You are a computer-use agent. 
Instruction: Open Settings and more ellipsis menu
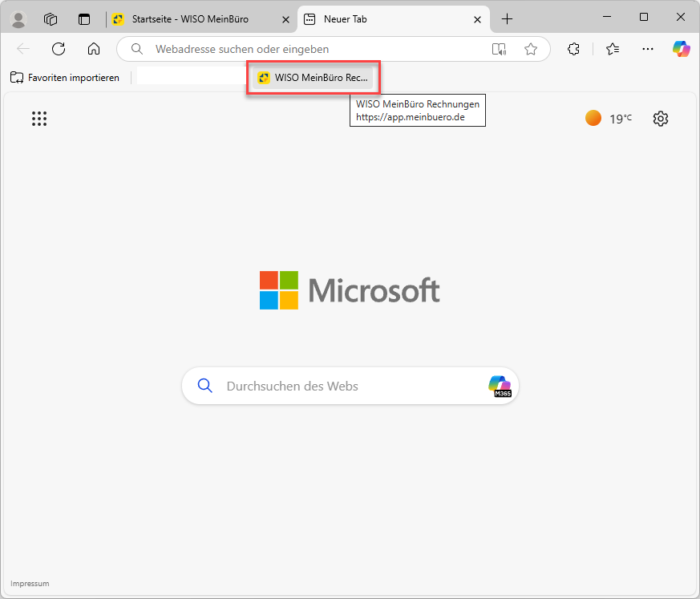648,49
